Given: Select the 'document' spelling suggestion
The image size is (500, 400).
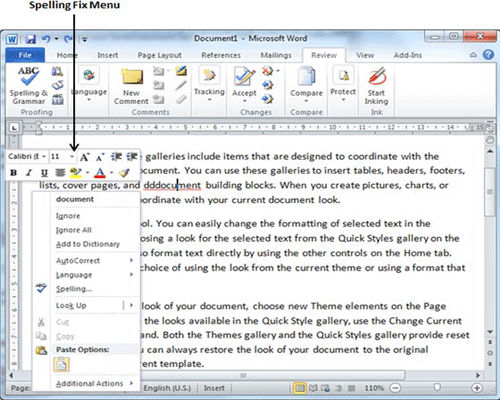Looking at the screenshot, I should pyautogui.click(x=75, y=199).
